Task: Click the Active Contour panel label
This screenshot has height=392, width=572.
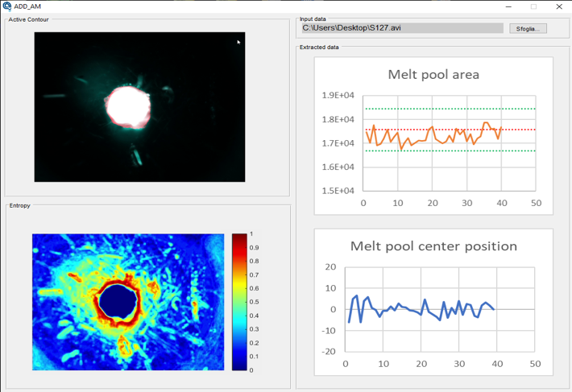Action: point(29,19)
